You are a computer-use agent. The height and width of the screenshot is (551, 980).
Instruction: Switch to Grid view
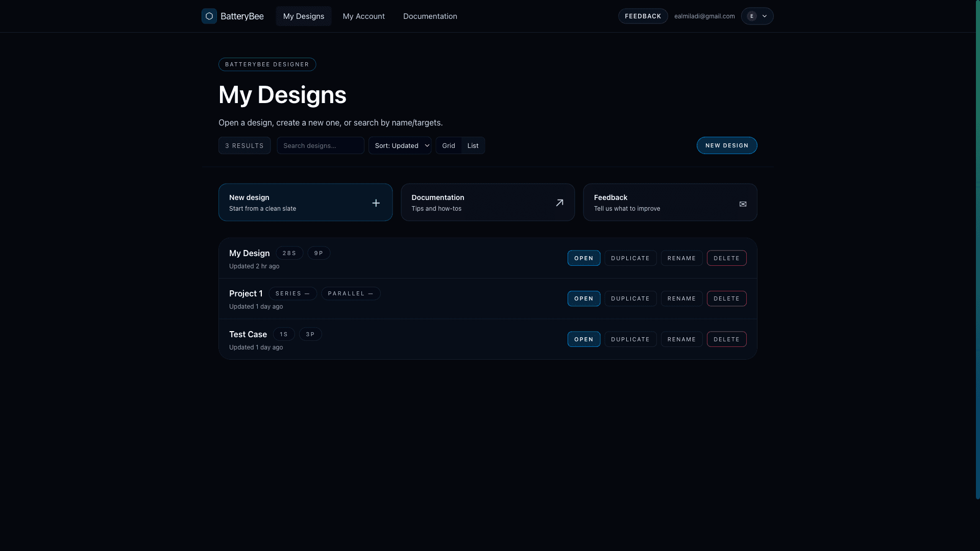[x=448, y=145]
